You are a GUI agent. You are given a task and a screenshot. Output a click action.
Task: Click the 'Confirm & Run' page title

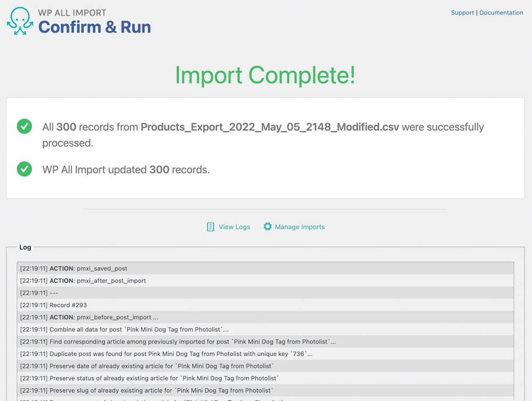(95, 27)
